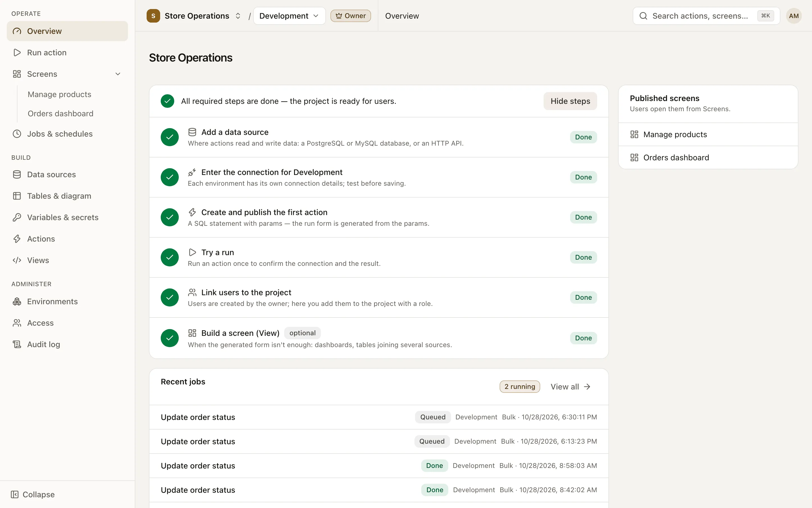Viewport: 812px width, 508px height.
Task: Click the Run action play icon
Action: tap(17, 53)
